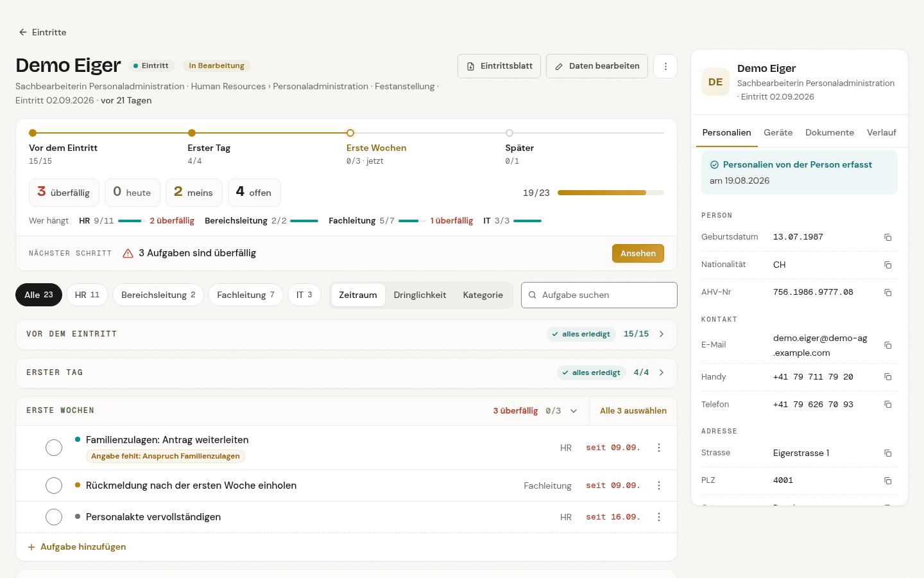Click the DE avatar badge
Viewport: 924px width, 578px height.
[x=715, y=82]
